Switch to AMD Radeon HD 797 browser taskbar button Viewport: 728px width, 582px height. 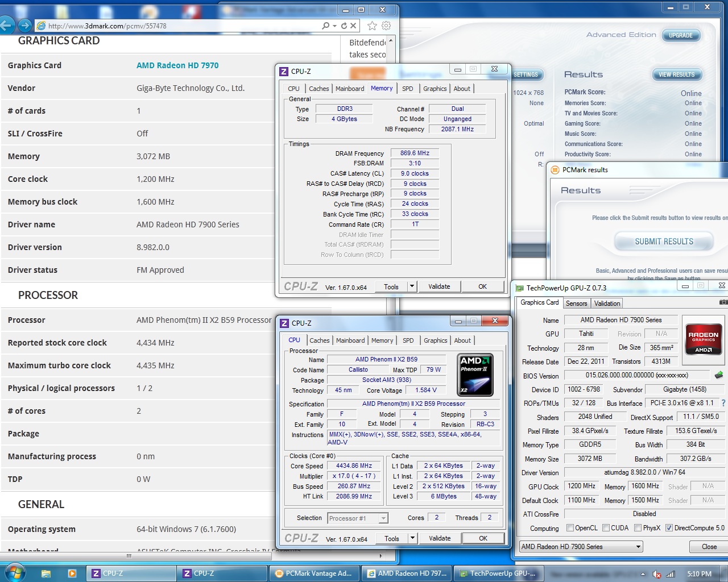[407, 573]
